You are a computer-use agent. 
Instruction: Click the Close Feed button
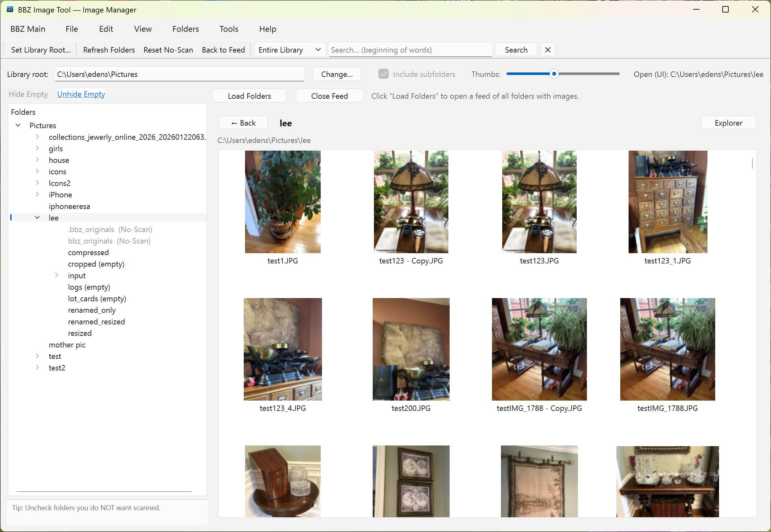[x=329, y=96]
